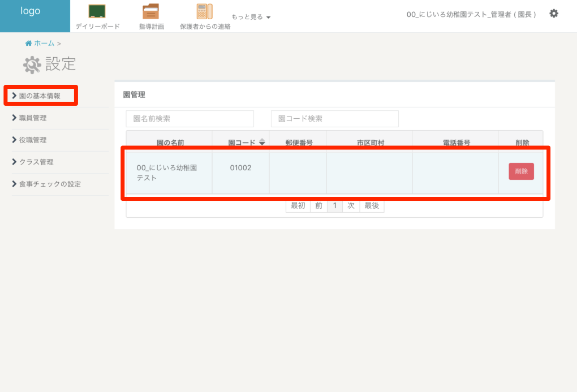The height and width of the screenshot is (392, 577).
Task: Click the 園コード検索 search field
Action: click(334, 119)
